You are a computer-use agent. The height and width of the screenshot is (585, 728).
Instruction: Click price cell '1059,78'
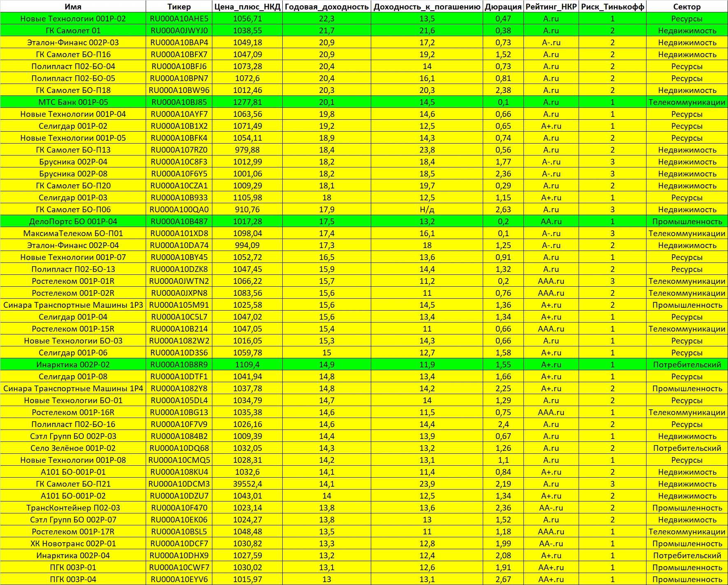pyautogui.click(x=247, y=353)
